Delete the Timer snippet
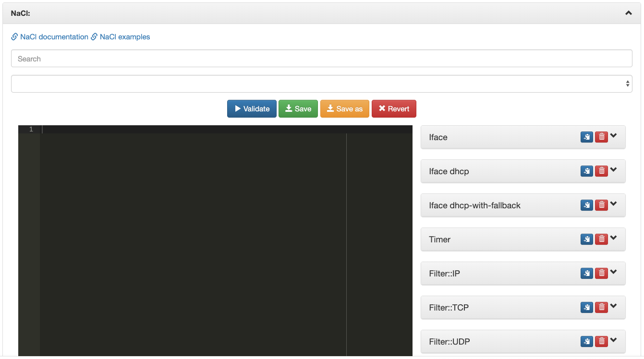Image resolution: width=644 pixels, height=359 pixels. [x=601, y=239]
